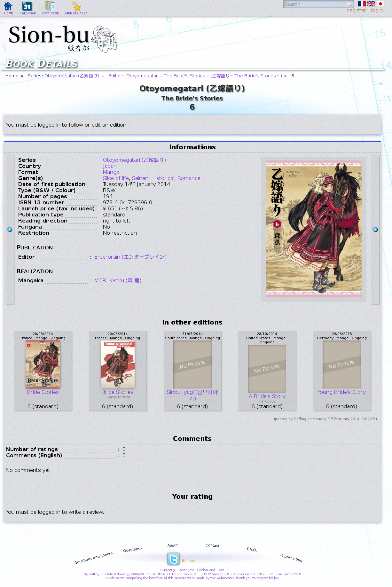This screenshot has width=392, height=587.
Task: Open French Bride Stories large format thumbnail
Action: pos(118,364)
